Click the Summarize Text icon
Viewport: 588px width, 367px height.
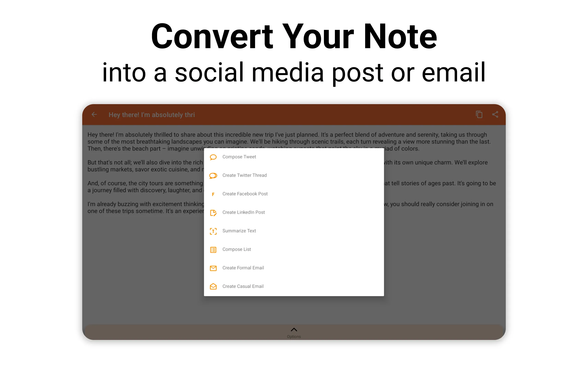[213, 231]
